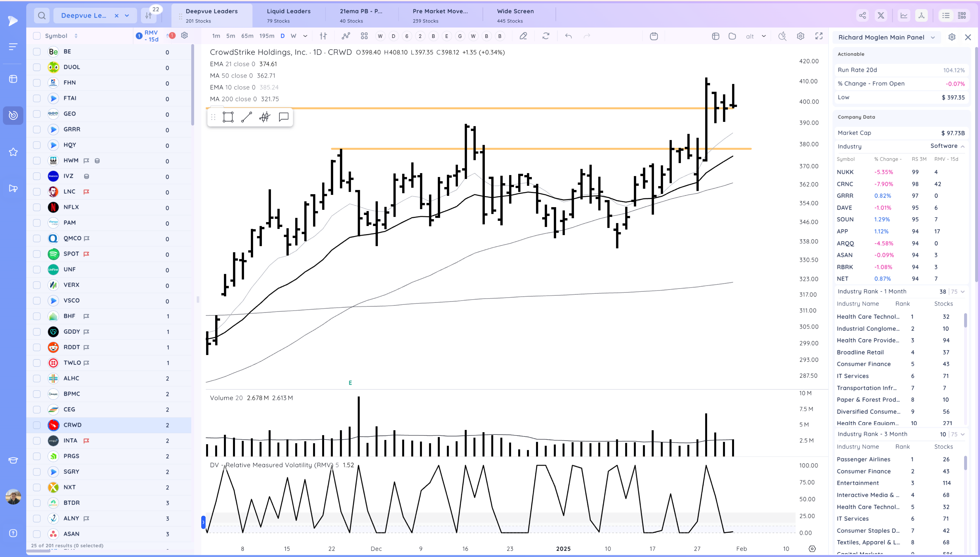This screenshot has width=980, height=557.
Task: Click the undo arrow icon
Action: point(568,36)
